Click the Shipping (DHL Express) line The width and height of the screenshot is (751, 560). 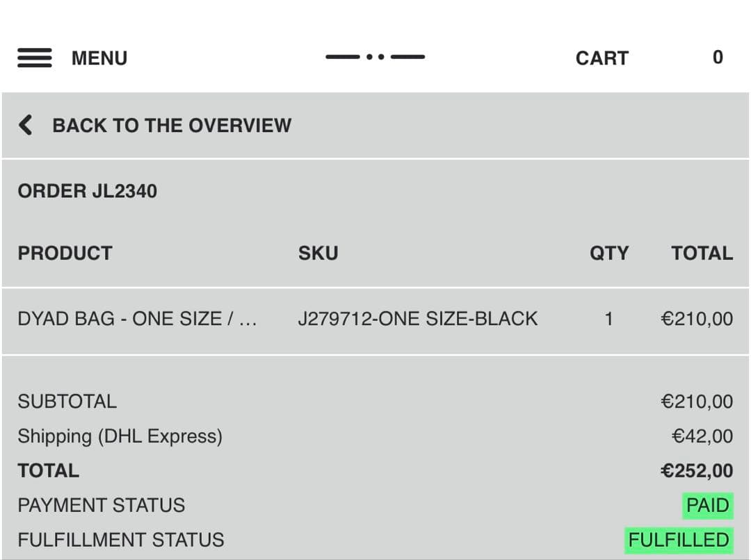[x=120, y=436]
